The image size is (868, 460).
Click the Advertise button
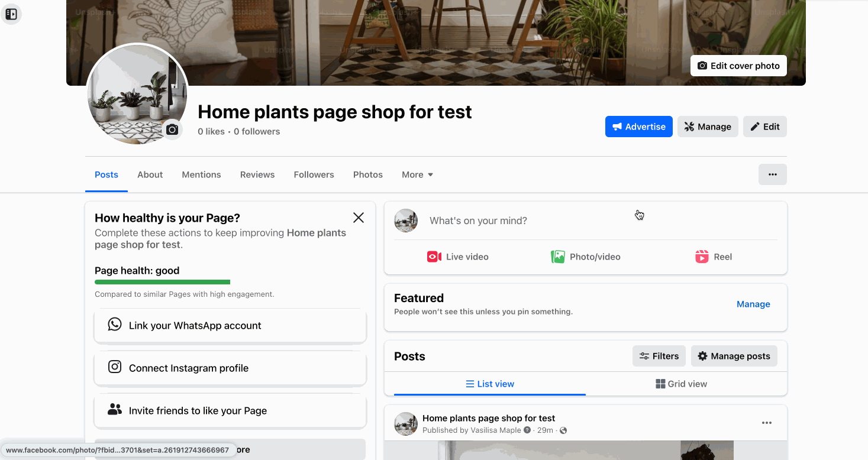click(x=638, y=127)
